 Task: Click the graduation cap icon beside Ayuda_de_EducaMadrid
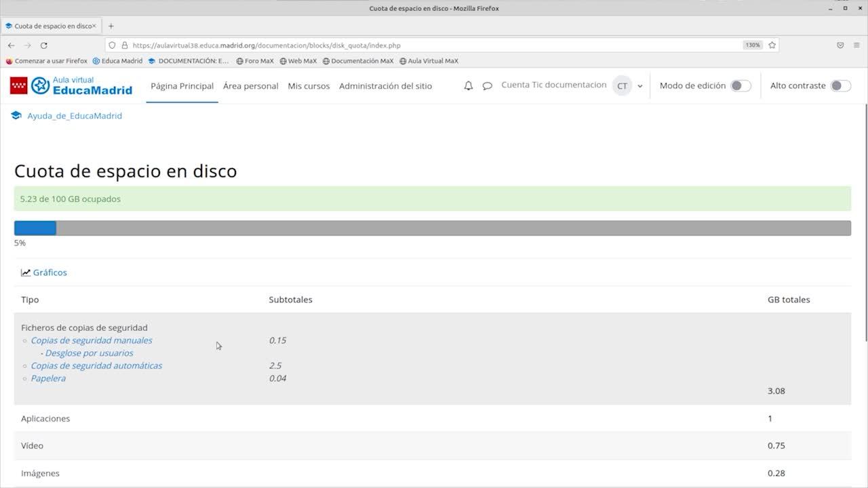pos(16,116)
